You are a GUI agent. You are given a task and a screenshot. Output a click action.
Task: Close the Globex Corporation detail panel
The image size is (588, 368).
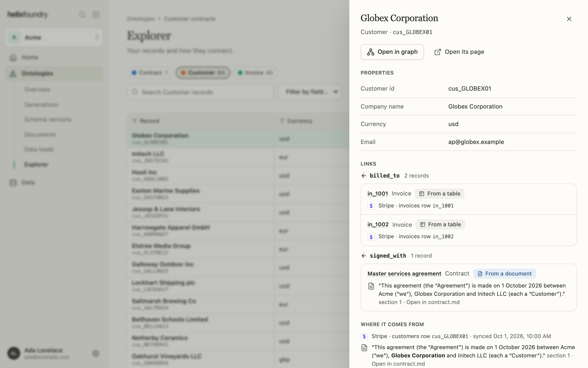[569, 19]
